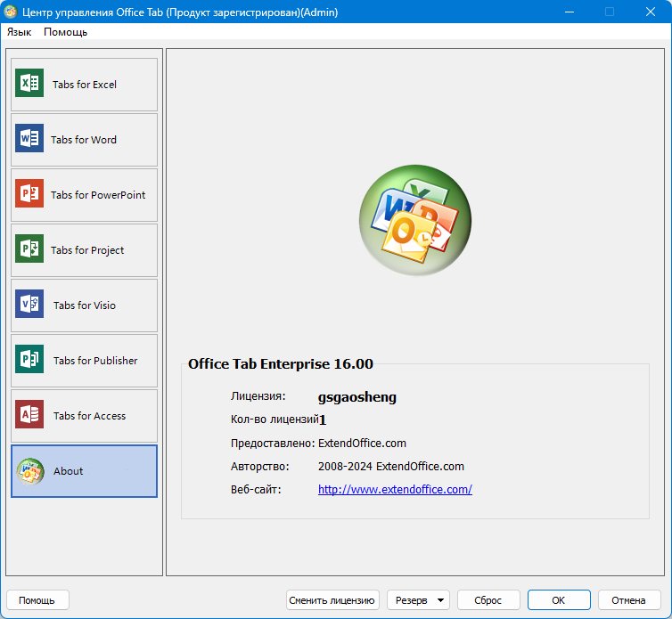Select the Visio icon in sidebar
The height and width of the screenshot is (619, 672).
click(29, 304)
